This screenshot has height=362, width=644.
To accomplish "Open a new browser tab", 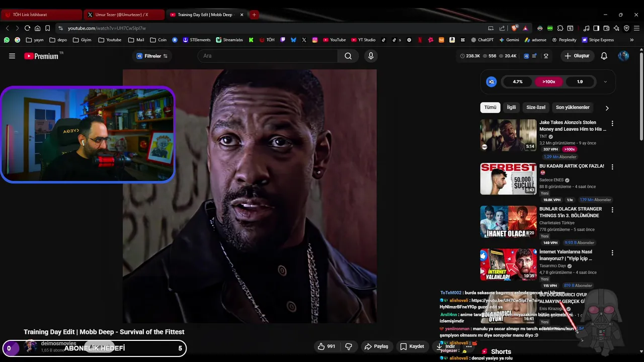I will [254, 15].
